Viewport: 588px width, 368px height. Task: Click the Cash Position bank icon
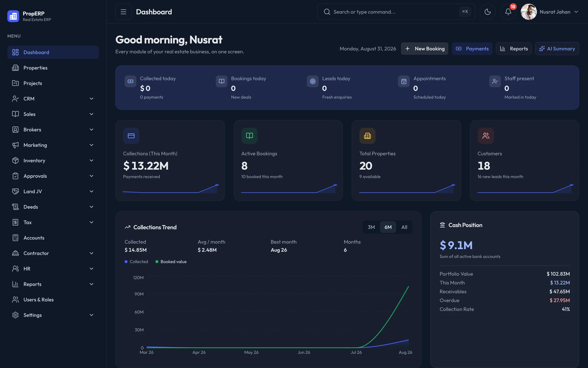[x=442, y=225]
